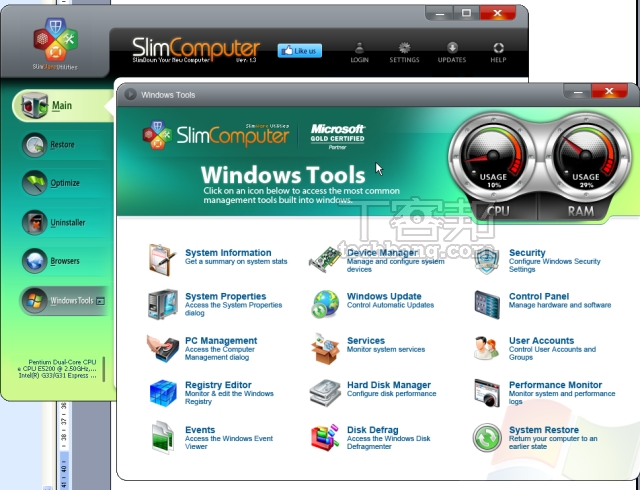Click the System Restore green icon
Image resolution: width=640 pixels, height=490 pixels.
point(487,436)
